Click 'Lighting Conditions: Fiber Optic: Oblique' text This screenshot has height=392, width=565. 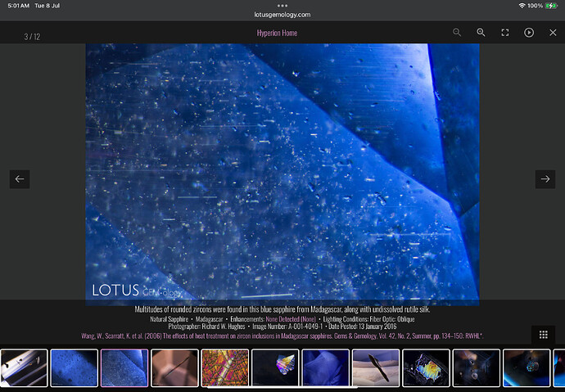click(368, 319)
